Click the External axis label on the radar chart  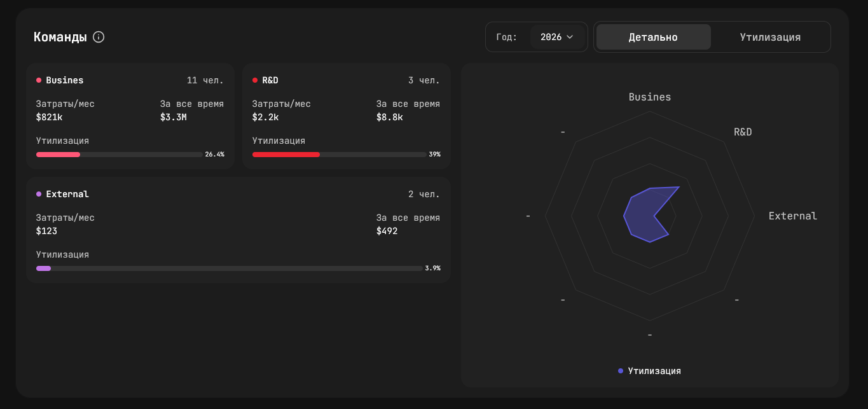(792, 216)
